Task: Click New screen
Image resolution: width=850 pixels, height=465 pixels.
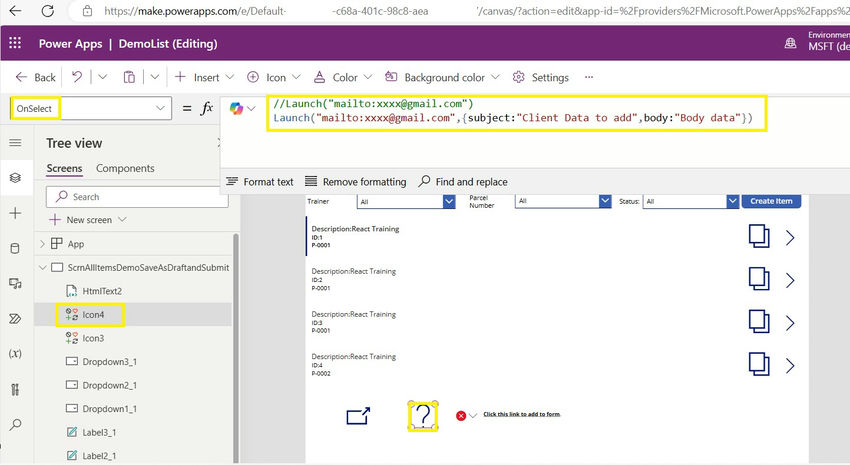Action: (88, 219)
